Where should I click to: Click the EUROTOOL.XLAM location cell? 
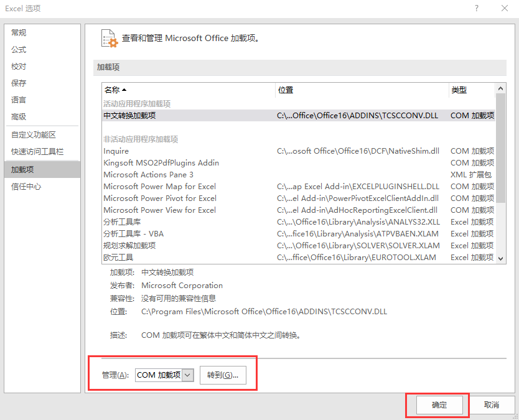[x=357, y=257]
